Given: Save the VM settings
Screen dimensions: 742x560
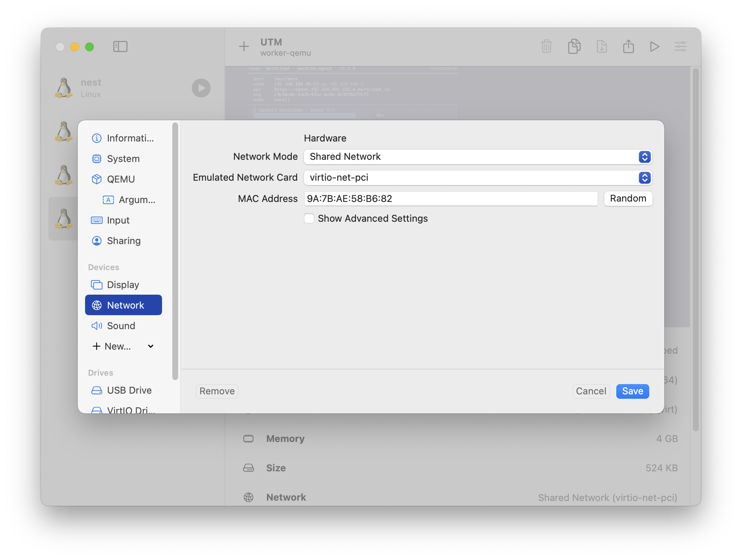Looking at the screenshot, I should [x=632, y=391].
